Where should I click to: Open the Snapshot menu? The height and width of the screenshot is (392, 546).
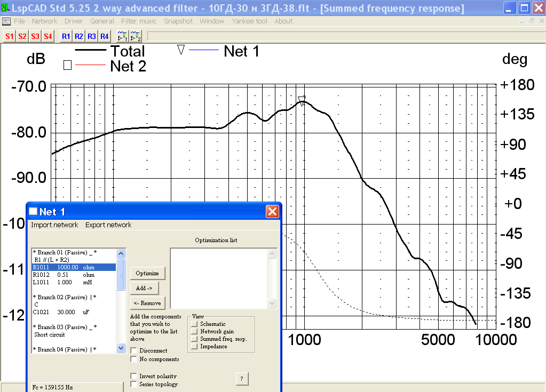(178, 21)
